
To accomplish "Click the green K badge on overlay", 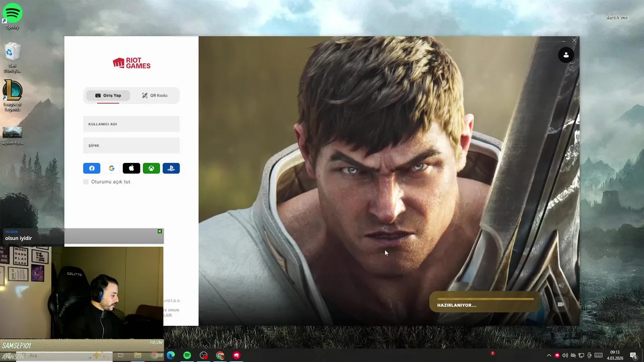I will coord(160,231).
